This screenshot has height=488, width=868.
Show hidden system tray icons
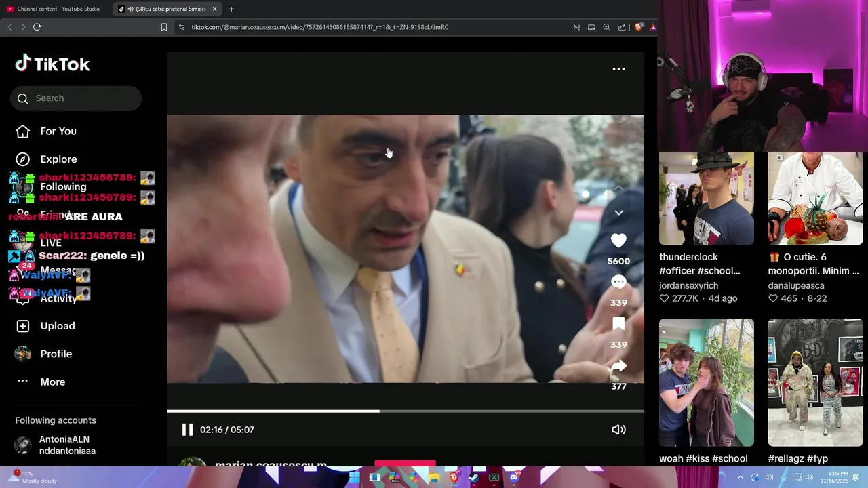tap(740, 477)
